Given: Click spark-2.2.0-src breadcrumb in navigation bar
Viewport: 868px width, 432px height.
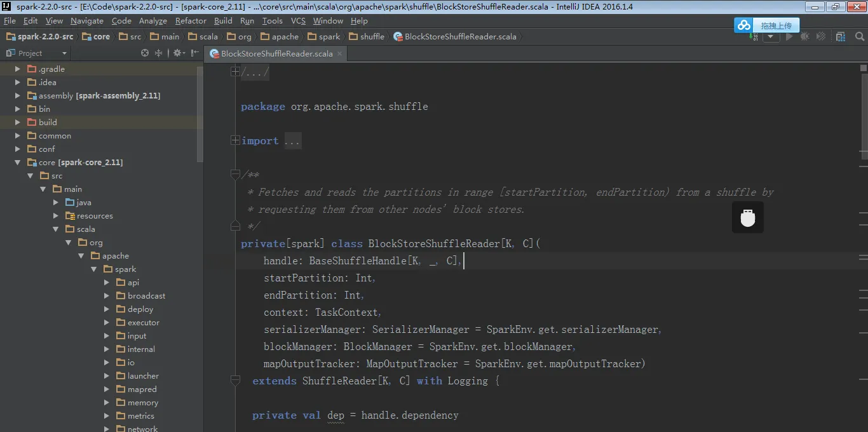Looking at the screenshot, I should pos(39,37).
